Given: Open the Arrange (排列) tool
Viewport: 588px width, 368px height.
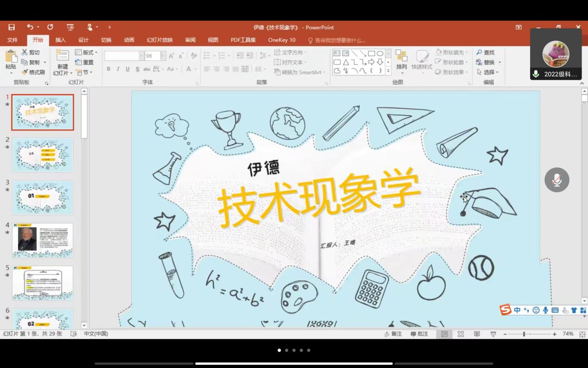Looking at the screenshot, I should pyautogui.click(x=401, y=59).
